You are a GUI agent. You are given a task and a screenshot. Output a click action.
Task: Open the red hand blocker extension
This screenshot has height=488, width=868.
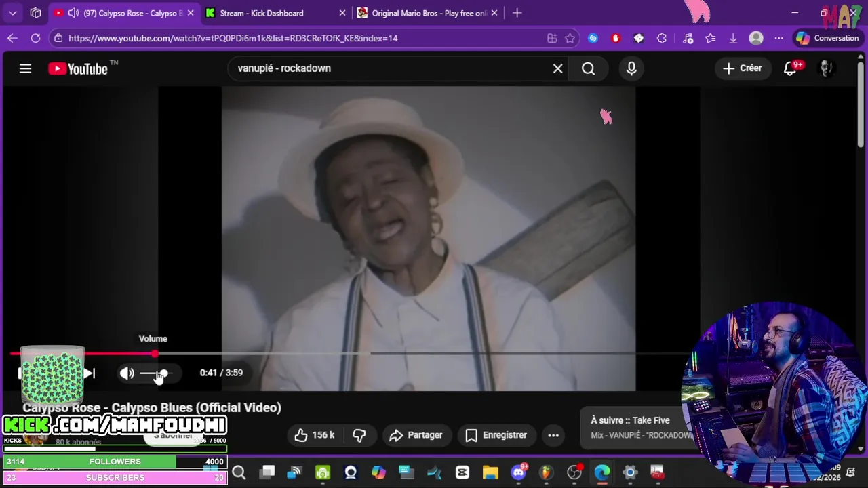click(616, 38)
